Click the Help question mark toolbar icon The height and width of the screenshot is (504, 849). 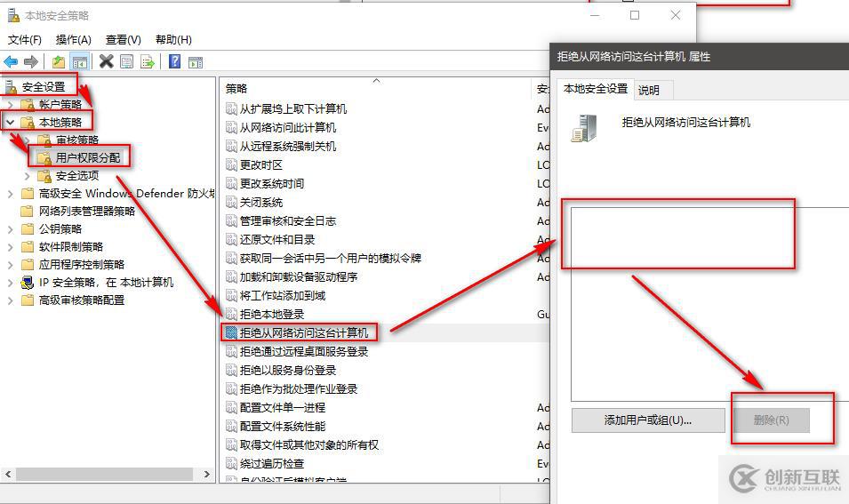click(x=174, y=61)
